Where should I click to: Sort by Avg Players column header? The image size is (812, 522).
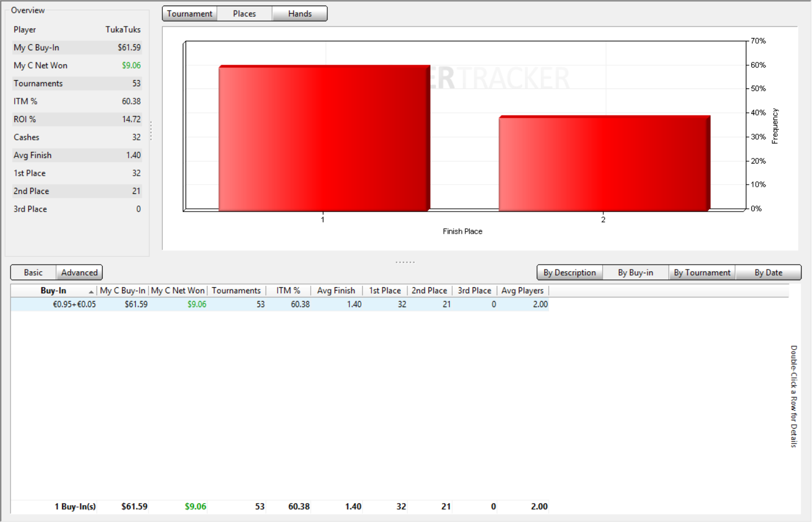(x=522, y=291)
